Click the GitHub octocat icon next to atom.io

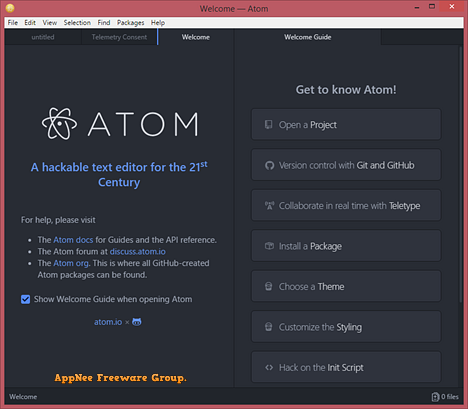[137, 322]
